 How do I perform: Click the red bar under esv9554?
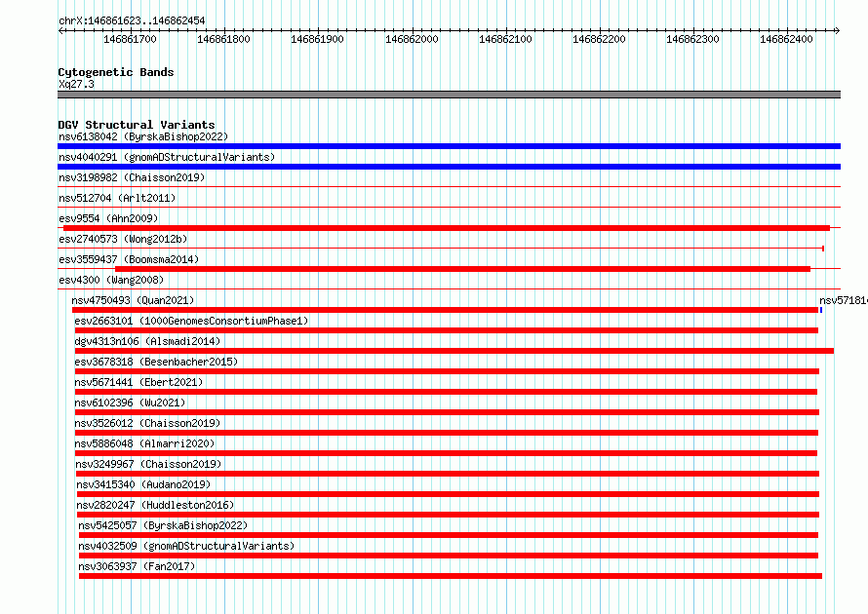(x=447, y=228)
